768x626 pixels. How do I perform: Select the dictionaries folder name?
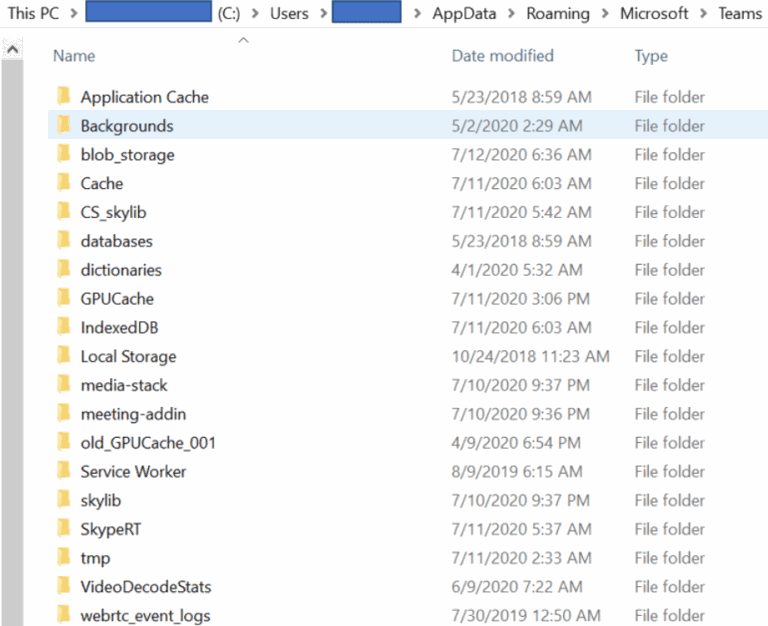pyautogui.click(x=121, y=270)
